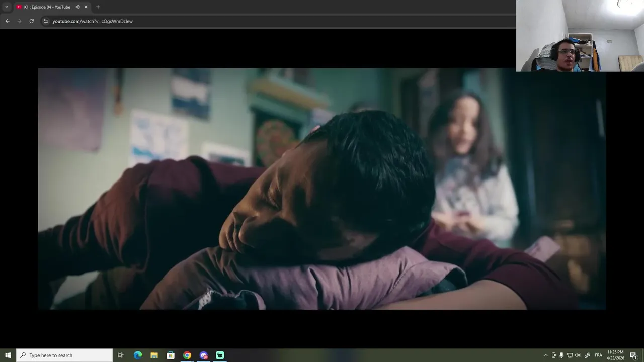Viewport: 644px width, 362px height.
Task: Launch Microsoft Edge from the taskbar
Action: point(137,355)
